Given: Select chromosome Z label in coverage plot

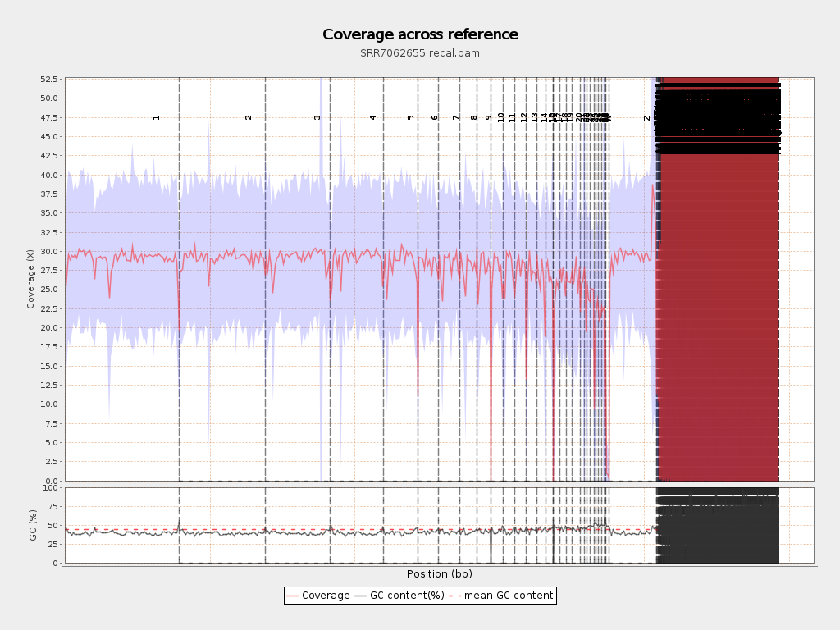Looking at the screenshot, I should (646, 117).
